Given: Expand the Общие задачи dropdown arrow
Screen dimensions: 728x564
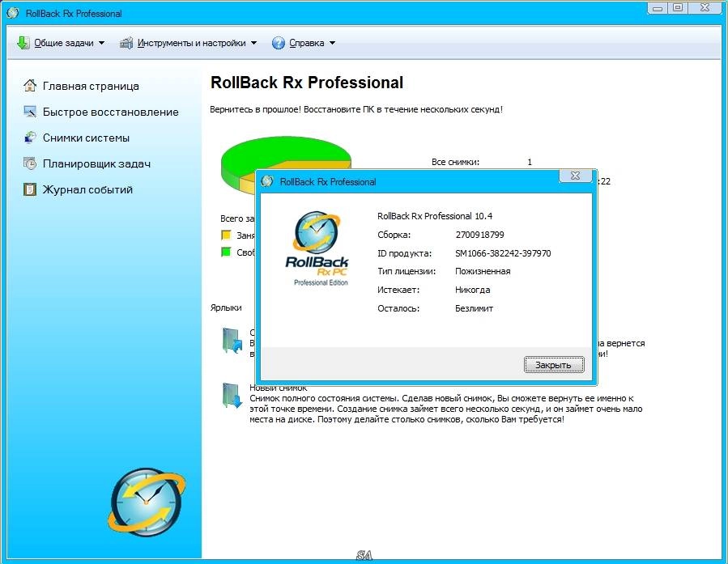Looking at the screenshot, I should 101,43.
